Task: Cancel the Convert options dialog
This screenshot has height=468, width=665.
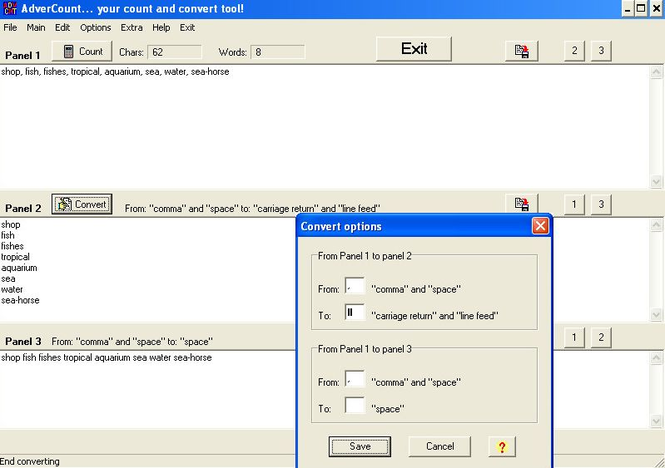Action: click(440, 446)
